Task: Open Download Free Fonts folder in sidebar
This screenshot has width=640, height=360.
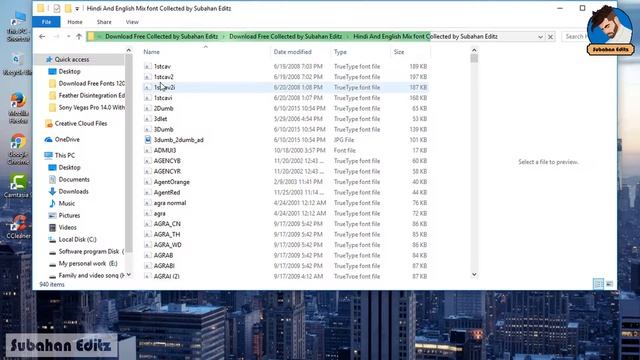Action: [x=87, y=83]
